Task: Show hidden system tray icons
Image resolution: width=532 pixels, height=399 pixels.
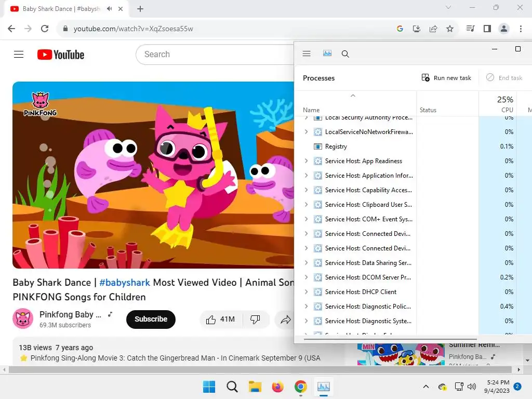Action: [426, 387]
